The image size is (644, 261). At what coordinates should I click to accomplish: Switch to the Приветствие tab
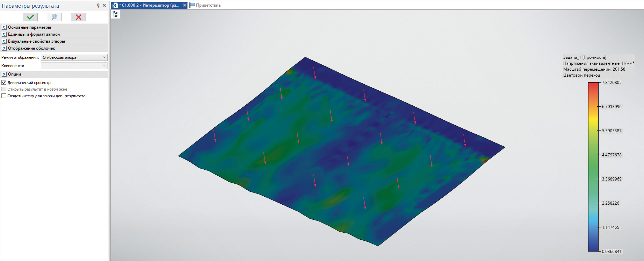pyautogui.click(x=208, y=5)
